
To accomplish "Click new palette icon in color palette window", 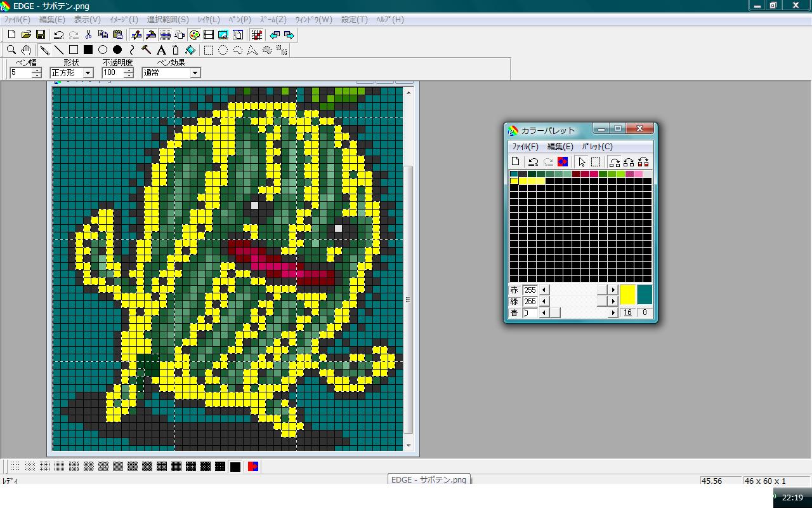I will pos(516,162).
